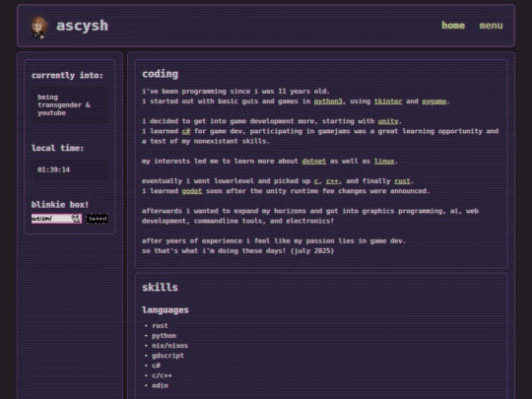Click the 'currently into:' heading

(x=67, y=75)
